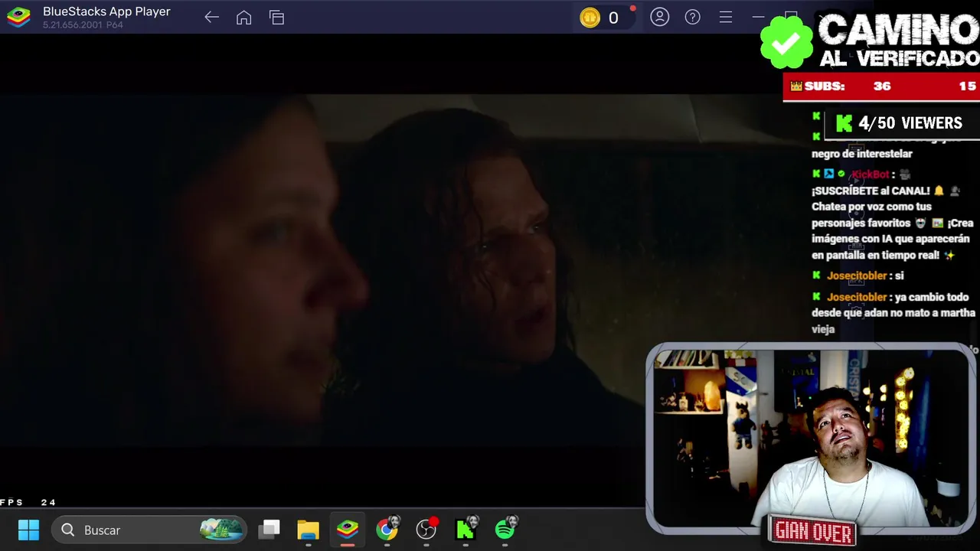Image resolution: width=980 pixels, height=551 pixels.
Task: Open the BlueStacks account profile icon
Action: pos(660,17)
